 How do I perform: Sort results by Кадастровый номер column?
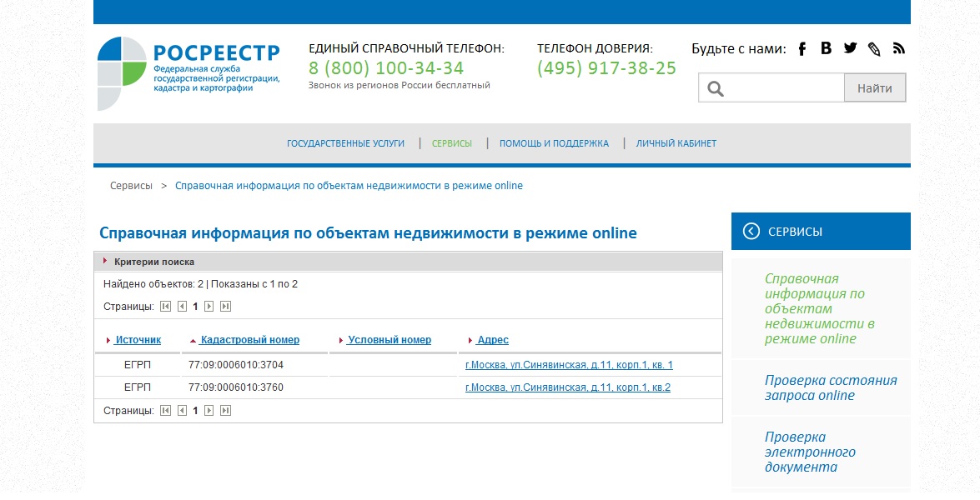[x=249, y=340]
